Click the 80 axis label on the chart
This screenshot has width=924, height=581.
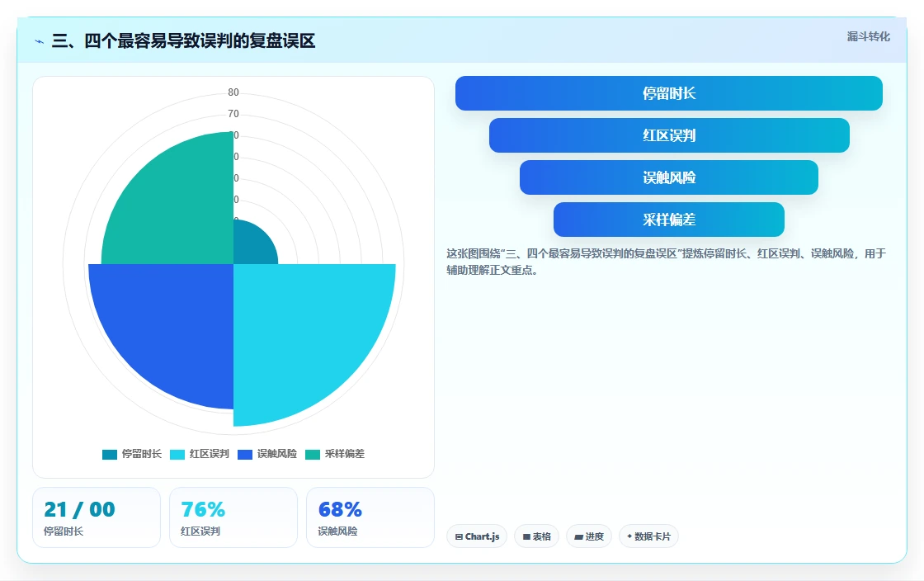tap(233, 92)
